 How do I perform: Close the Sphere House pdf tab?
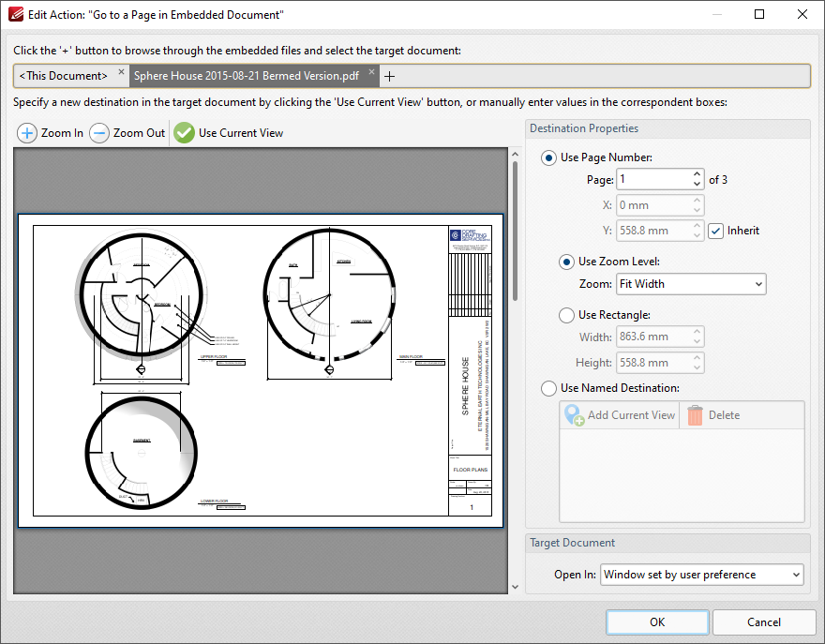(x=371, y=71)
